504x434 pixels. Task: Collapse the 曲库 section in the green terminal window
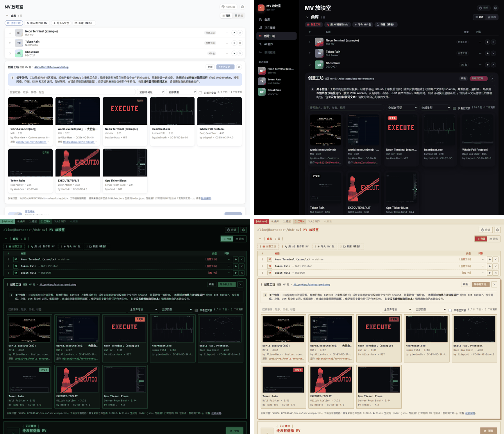point(6,239)
